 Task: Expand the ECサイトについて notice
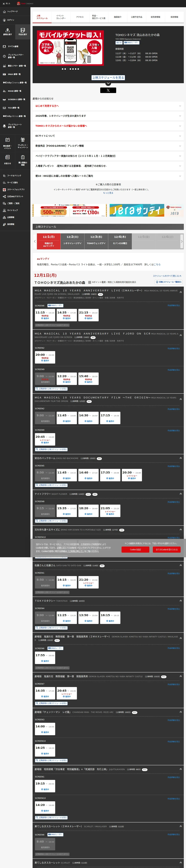pos(108,136)
